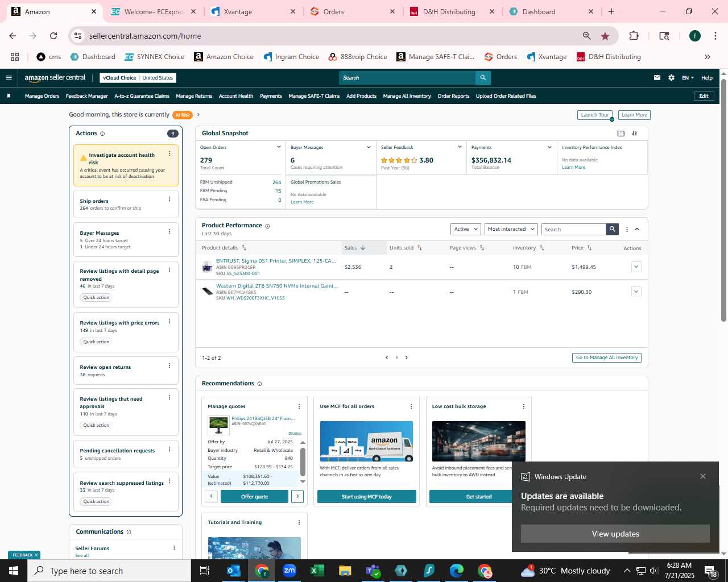Screen dimensions: 728x582
Task: Click the Seller Central top search field
Action: click(407, 78)
